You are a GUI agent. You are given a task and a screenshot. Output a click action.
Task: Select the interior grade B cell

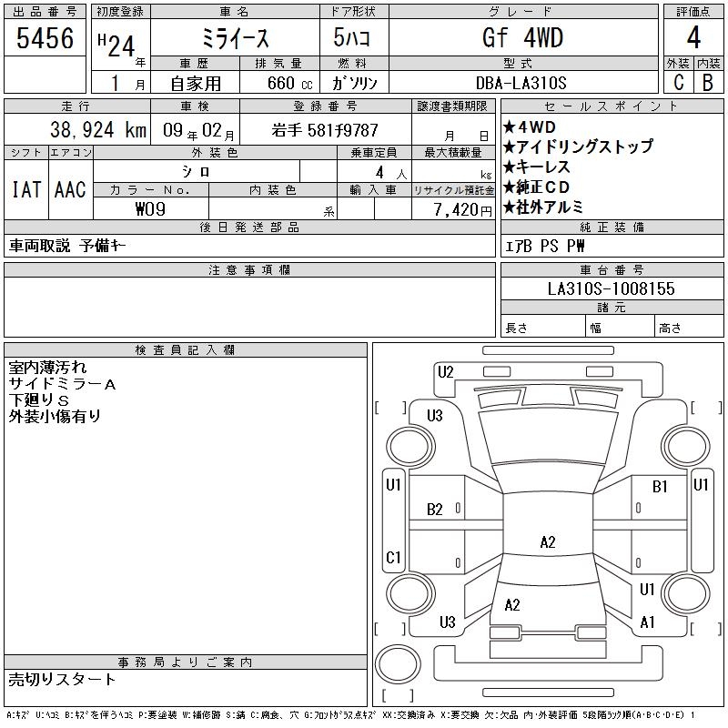(708, 83)
